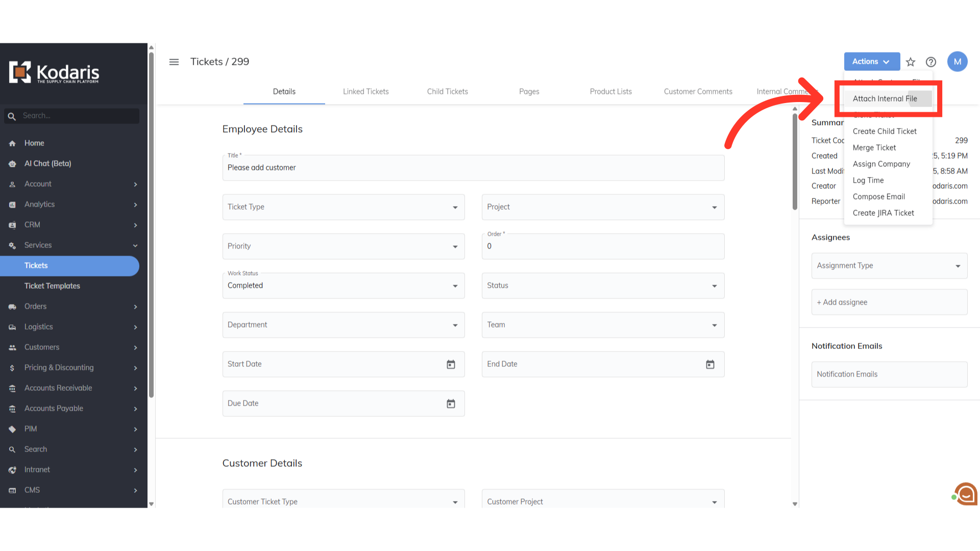Click the Add assignee field
The image size is (980, 551).
point(889,302)
